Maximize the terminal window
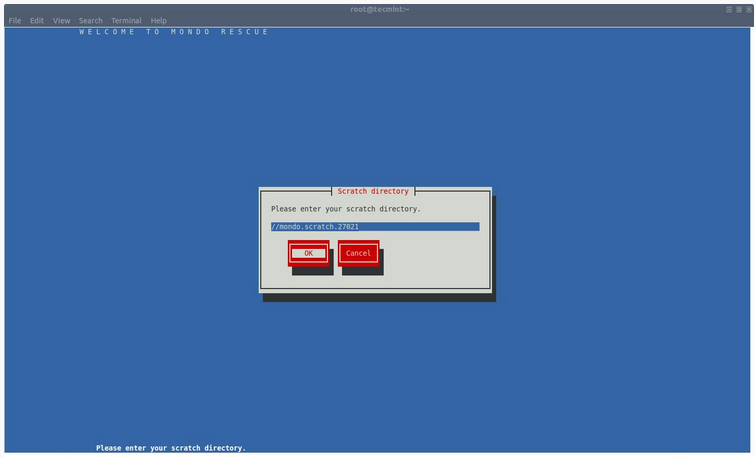The height and width of the screenshot is (458, 755). pyautogui.click(x=738, y=9)
